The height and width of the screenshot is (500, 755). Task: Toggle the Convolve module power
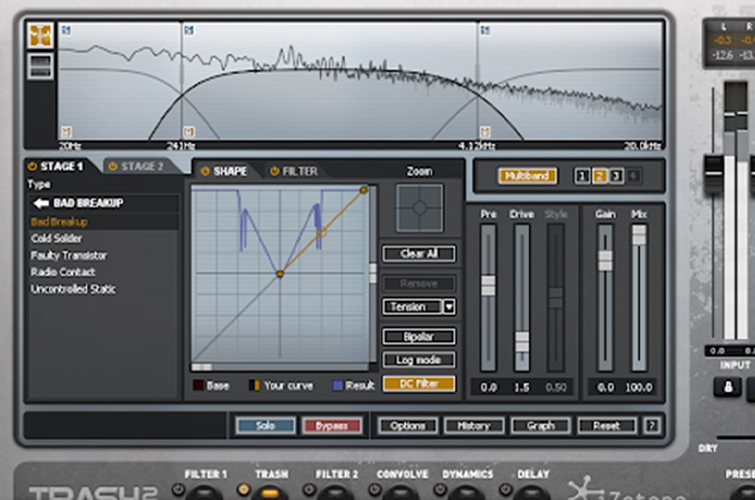375,490
